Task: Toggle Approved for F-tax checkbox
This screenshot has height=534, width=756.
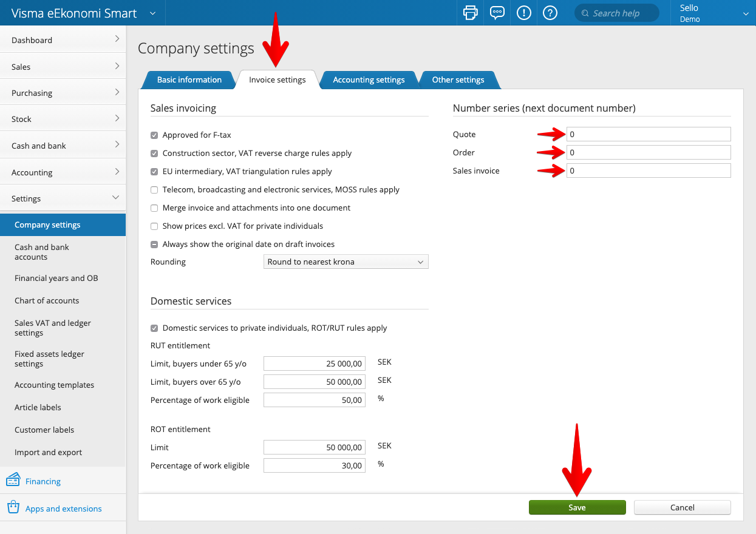Action: pos(154,135)
